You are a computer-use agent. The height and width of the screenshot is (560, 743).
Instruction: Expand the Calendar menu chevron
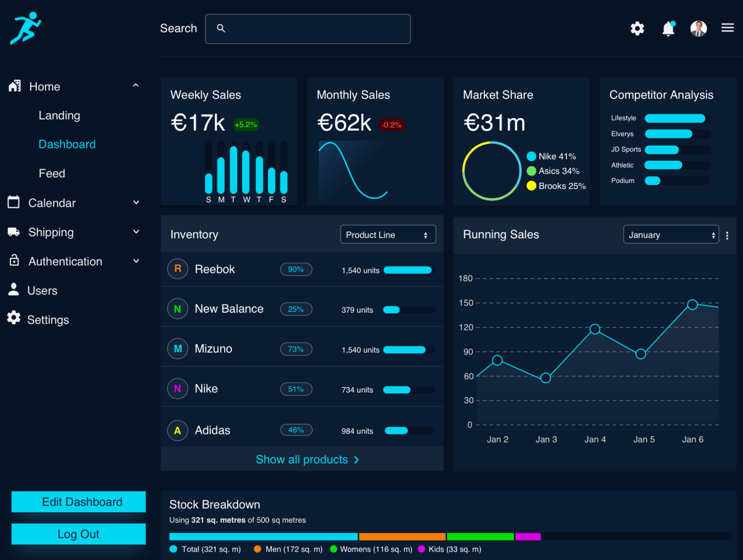click(x=136, y=203)
